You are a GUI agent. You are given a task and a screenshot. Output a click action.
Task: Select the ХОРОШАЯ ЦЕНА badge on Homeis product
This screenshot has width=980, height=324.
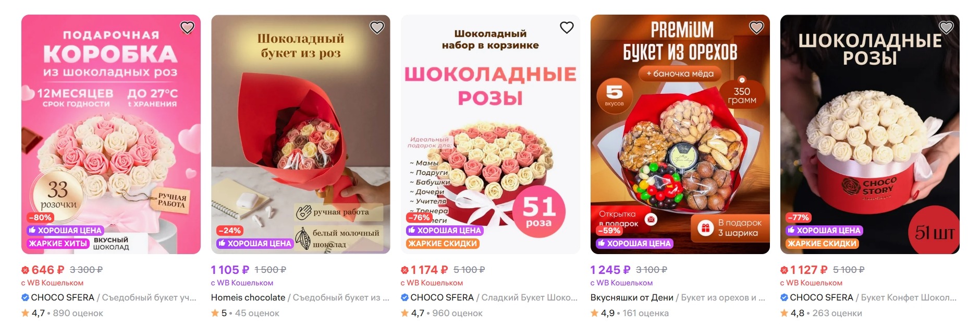click(254, 243)
